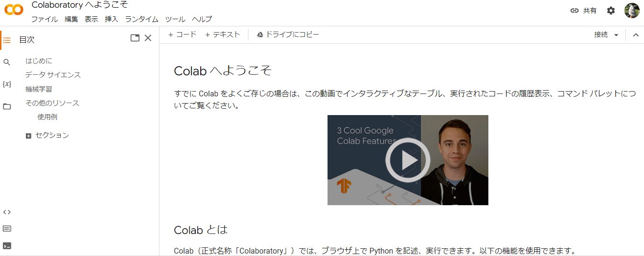644x256 pixels.
Task: Open the Files folder sidebar icon
Action: point(7,106)
